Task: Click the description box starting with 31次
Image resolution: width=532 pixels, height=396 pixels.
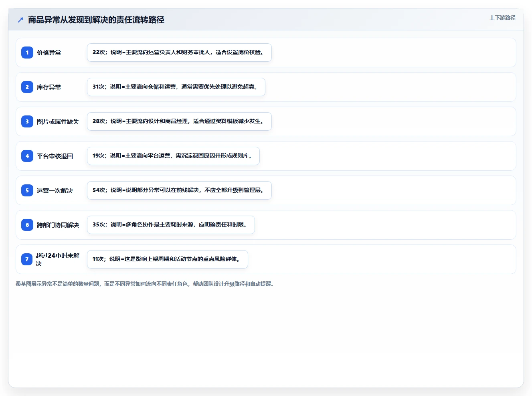Action: tap(176, 87)
